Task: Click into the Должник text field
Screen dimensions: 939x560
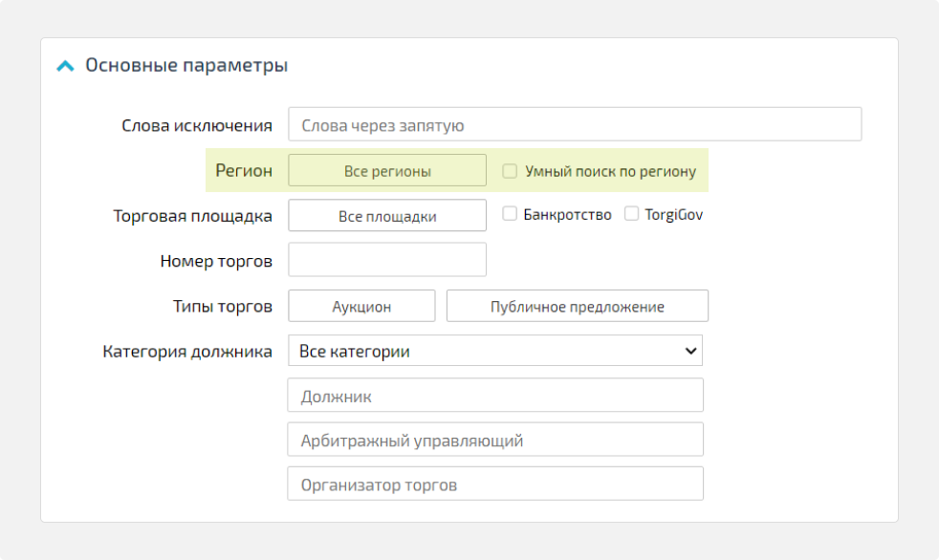Action: [x=494, y=396]
